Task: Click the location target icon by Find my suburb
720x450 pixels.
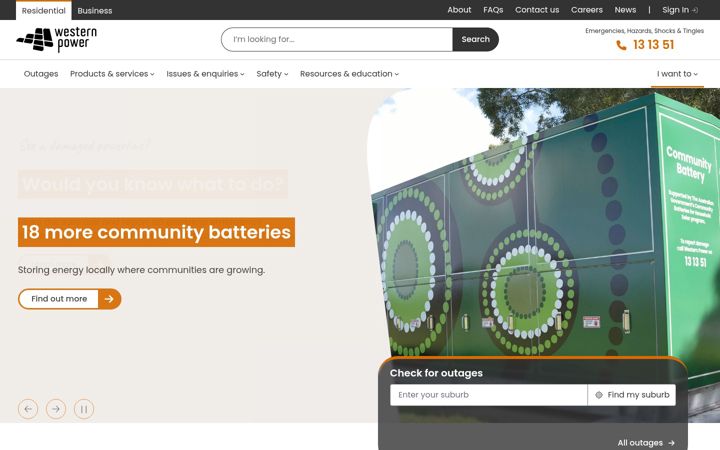Action: pos(599,395)
